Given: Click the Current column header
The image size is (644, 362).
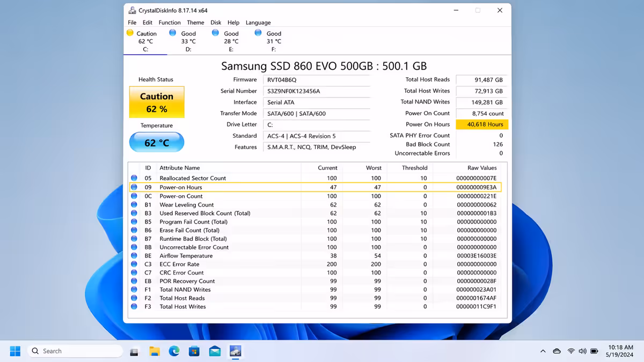Looking at the screenshot, I should click(x=327, y=168).
